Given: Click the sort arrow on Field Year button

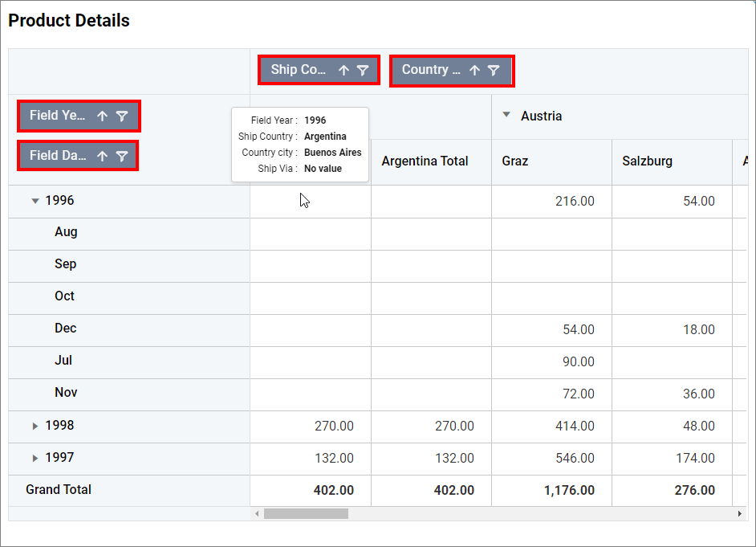Looking at the screenshot, I should (x=102, y=116).
